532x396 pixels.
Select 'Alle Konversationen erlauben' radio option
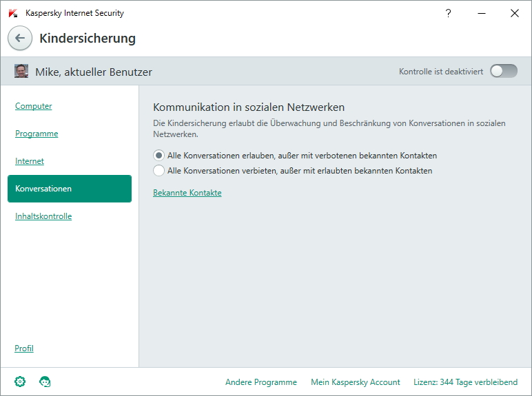158,156
